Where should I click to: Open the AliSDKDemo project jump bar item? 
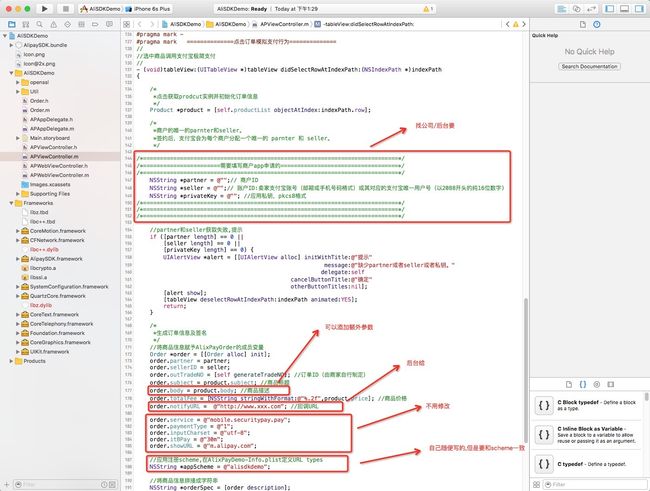[x=182, y=24]
